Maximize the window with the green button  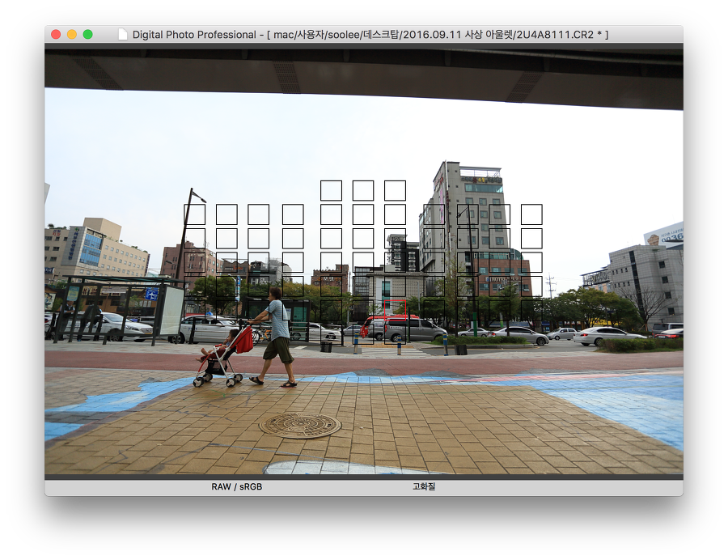click(88, 35)
